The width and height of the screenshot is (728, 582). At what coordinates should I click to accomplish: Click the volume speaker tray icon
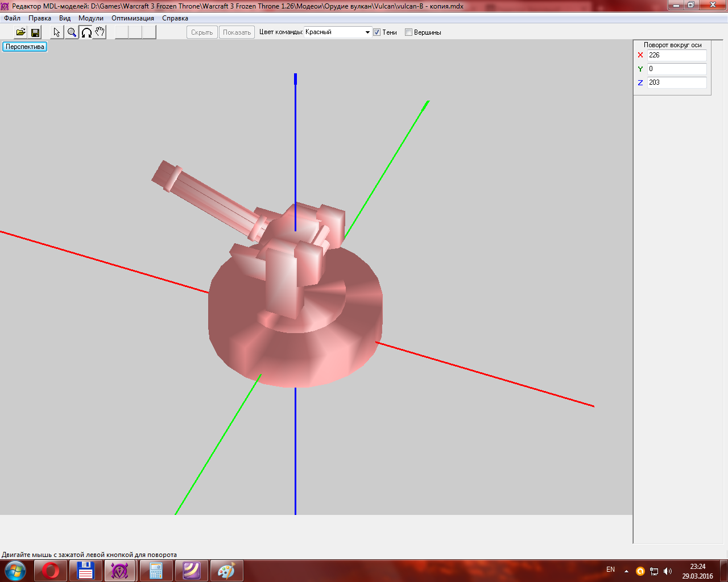[x=668, y=571]
